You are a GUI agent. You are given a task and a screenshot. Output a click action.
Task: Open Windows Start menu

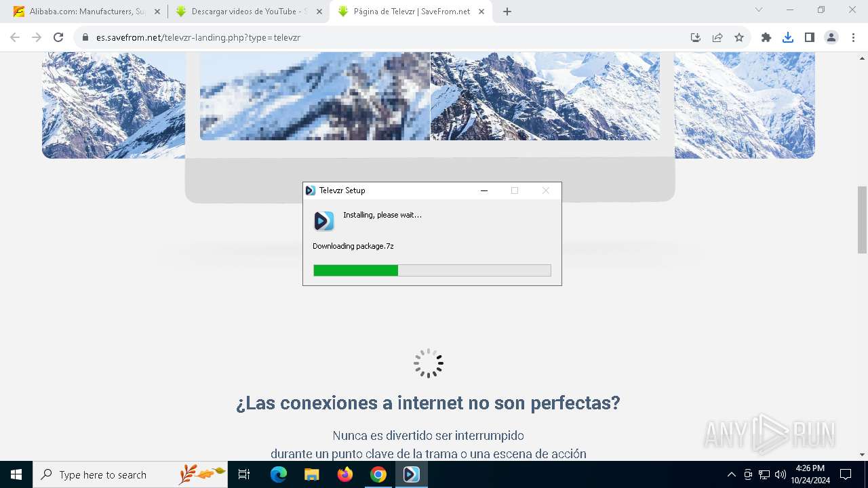[x=16, y=474]
